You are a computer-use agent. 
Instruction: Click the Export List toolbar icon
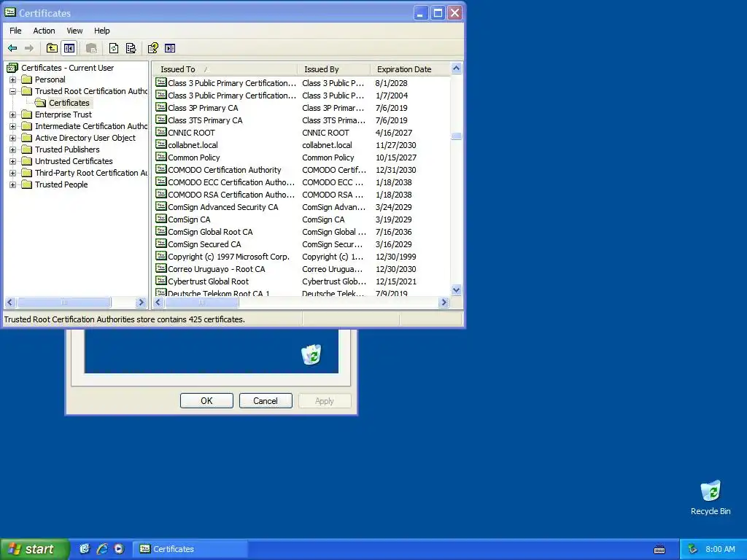(x=131, y=48)
